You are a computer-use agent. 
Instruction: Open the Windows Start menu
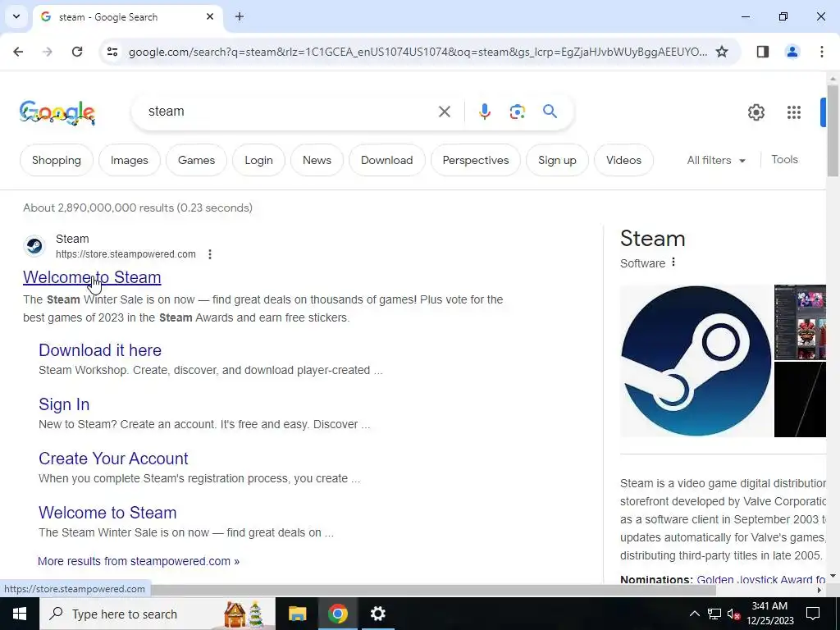point(20,614)
